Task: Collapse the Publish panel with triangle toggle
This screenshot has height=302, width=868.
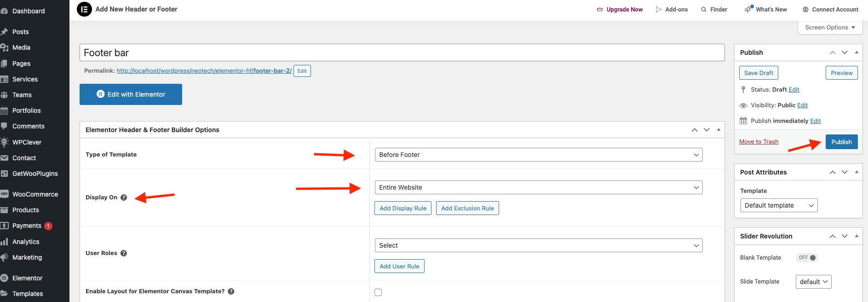Action: (857, 52)
